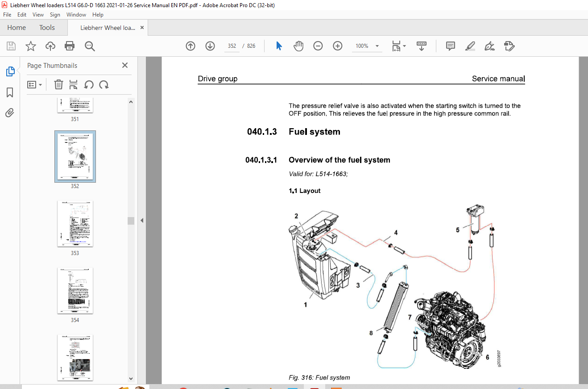Rotate page counterclockwise

[x=89, y=84]
